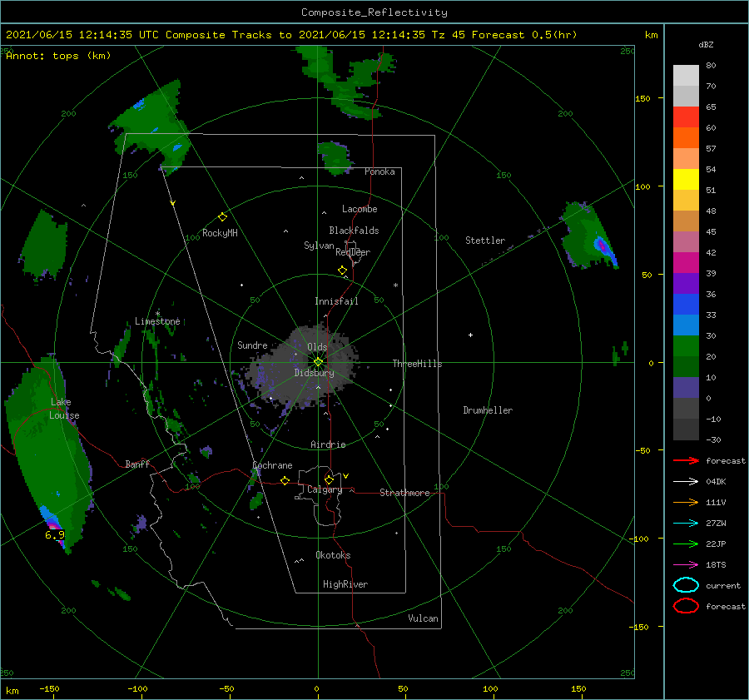Screen dimensions: 749x700
Task: Click the 18TS legend text
Action: 716,565
